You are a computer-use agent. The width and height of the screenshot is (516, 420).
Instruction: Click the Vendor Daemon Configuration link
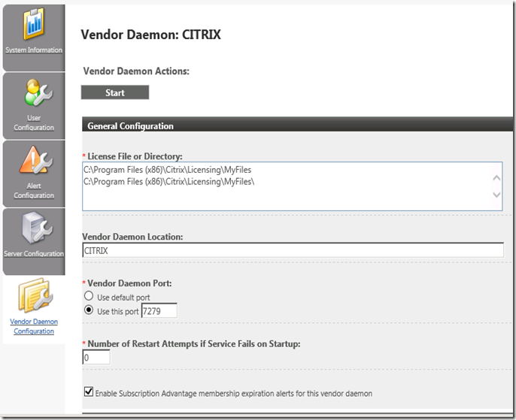(34, 326)
